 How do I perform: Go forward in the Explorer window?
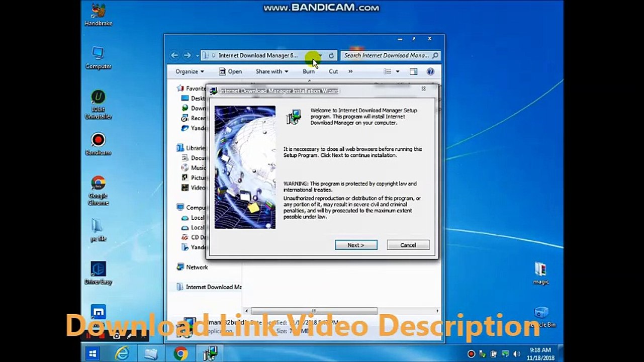tap(187, 55)
